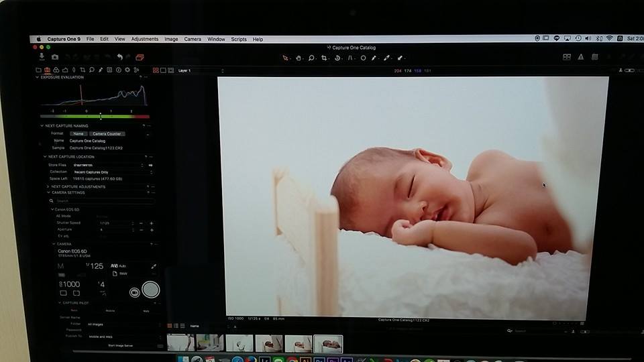Viewport: 644px width, 362px height.
Task: Open the Collection Recent Captures Only dropdown
Action: pos(113,172)
